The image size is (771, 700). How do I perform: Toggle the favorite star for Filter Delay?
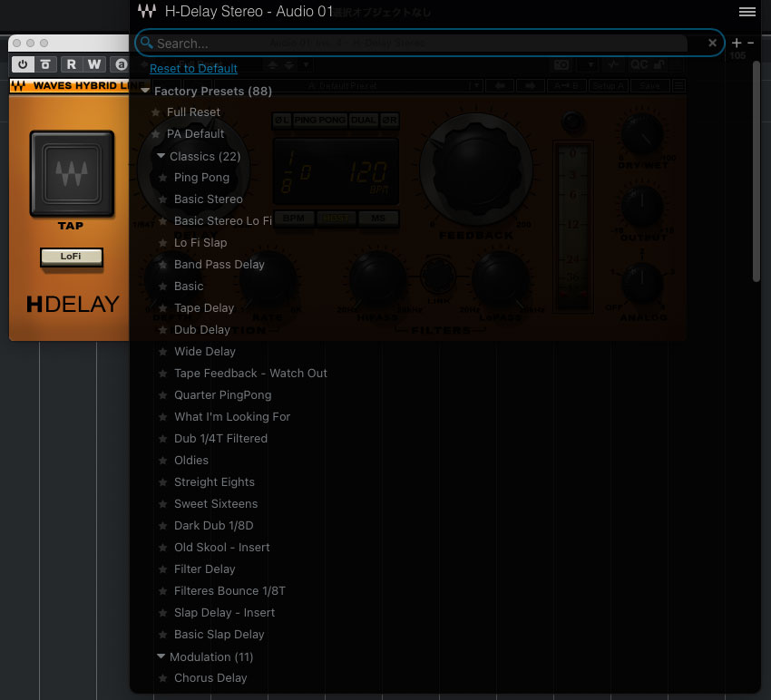pos(162,569)
